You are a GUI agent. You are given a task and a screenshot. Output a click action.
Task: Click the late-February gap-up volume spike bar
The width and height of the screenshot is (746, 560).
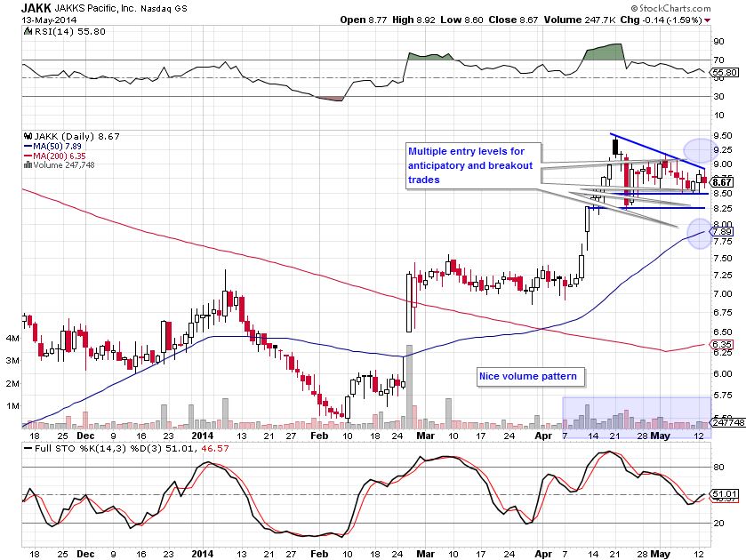pyautogui.click(x=409, y=386)
